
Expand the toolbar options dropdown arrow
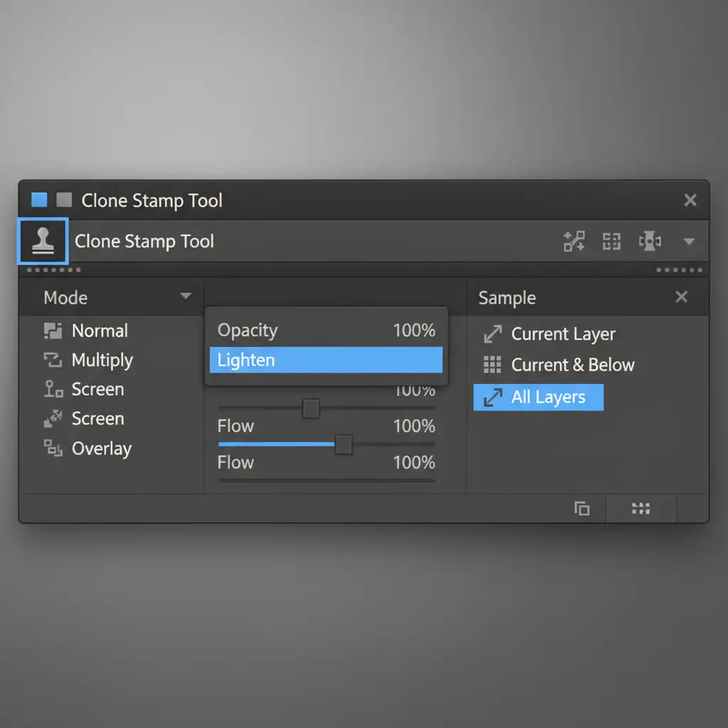(688, 242)
